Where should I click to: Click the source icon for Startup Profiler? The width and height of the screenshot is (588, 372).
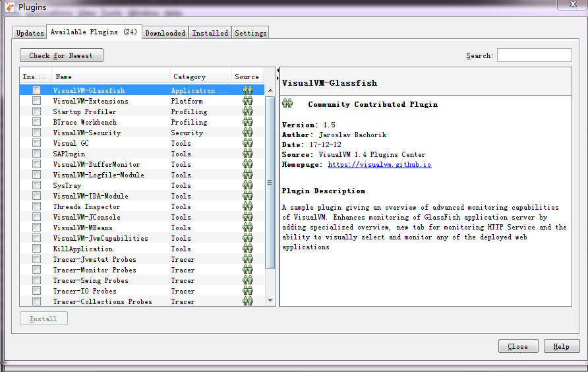click(x=248, y=111)
